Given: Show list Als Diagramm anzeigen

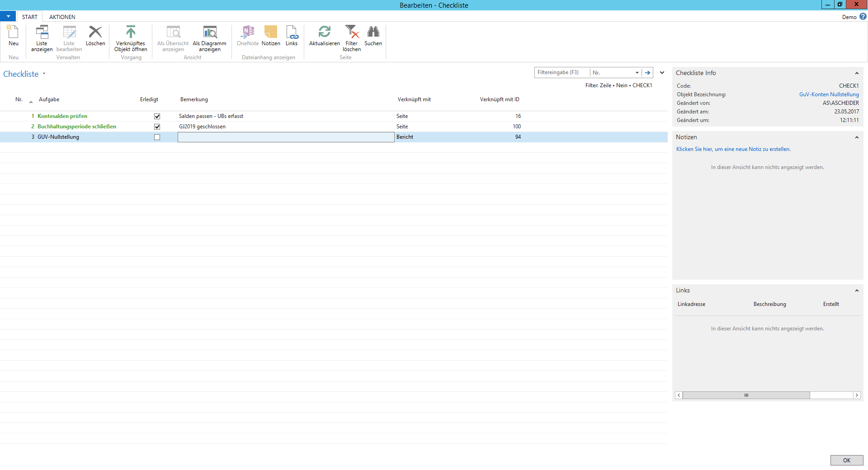Looking at the screenshot, I should (209, 33).
